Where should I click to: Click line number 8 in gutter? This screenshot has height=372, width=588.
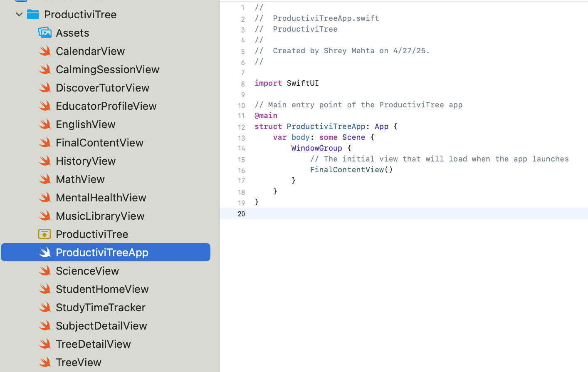click(243, 84)
